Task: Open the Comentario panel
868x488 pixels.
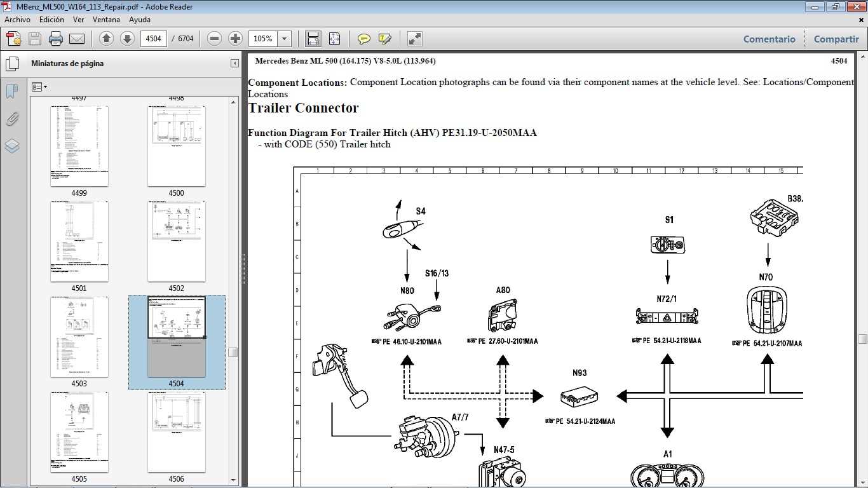Action: pos(770,39)
